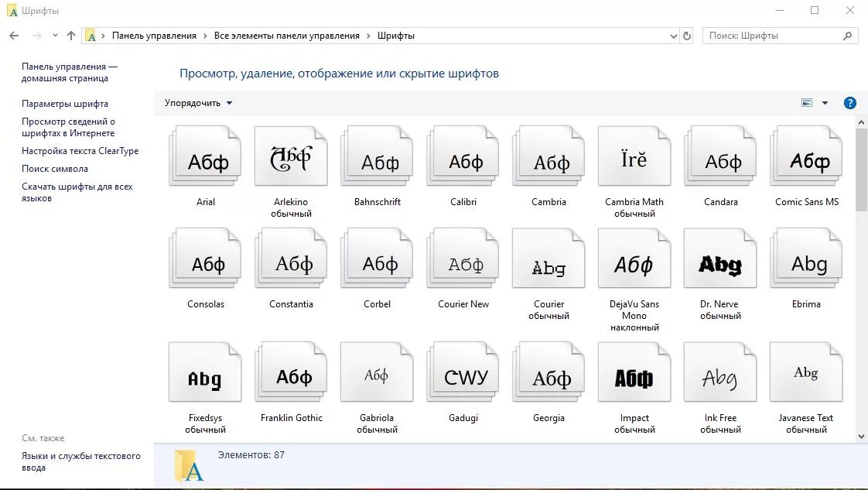
Task: Select the Corbel font icon
Action: 377,258
